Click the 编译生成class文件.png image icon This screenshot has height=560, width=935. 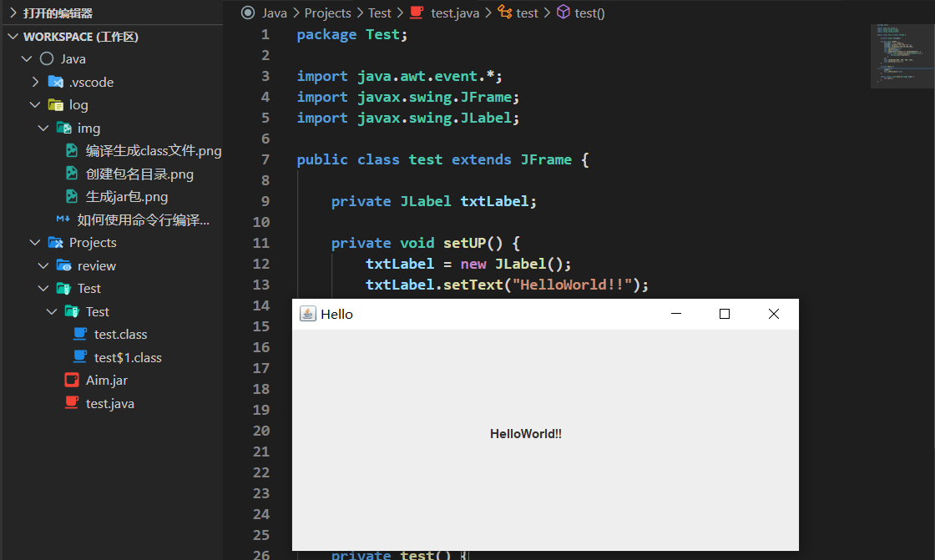coord(72,150)
